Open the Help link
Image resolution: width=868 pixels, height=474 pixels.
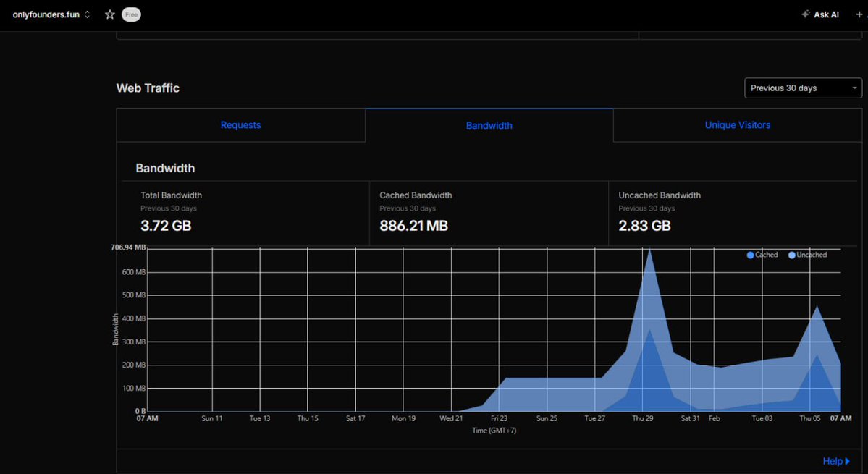(836, 461)
